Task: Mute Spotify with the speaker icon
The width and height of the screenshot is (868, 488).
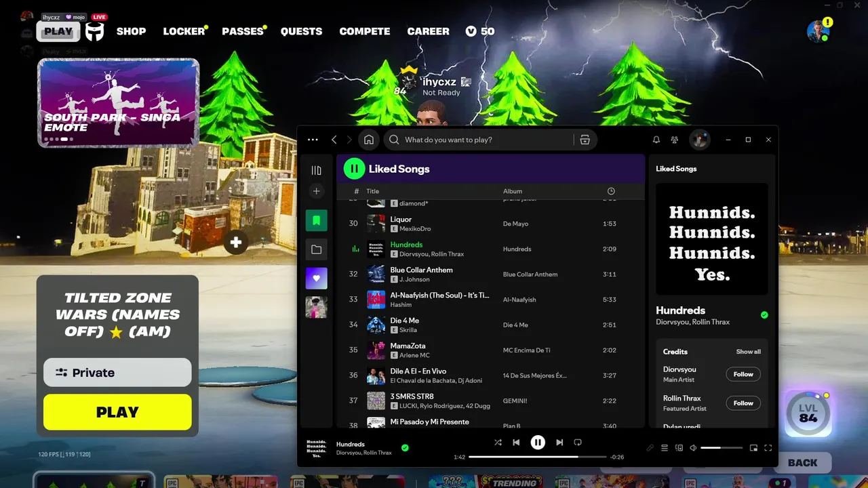Action: coord(693,448)
